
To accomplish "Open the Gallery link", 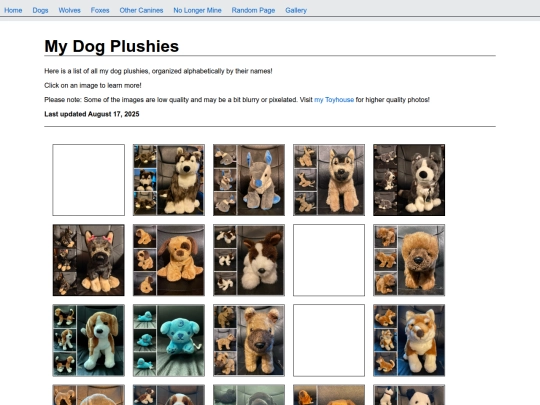I will [x=296, y=10].
